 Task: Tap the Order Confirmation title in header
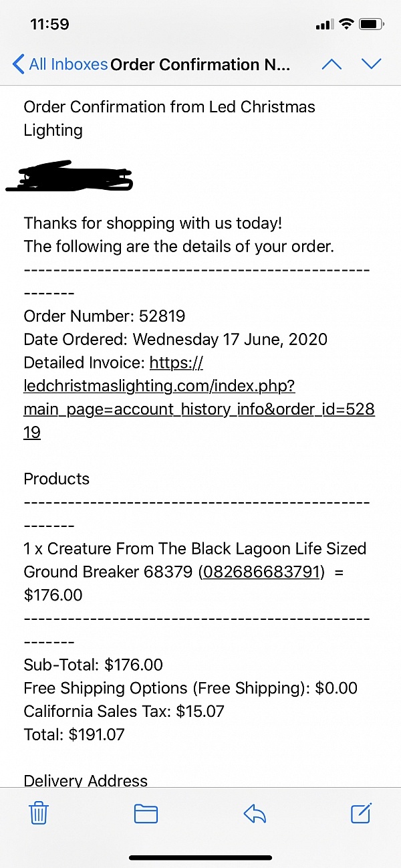click(200, 65)
